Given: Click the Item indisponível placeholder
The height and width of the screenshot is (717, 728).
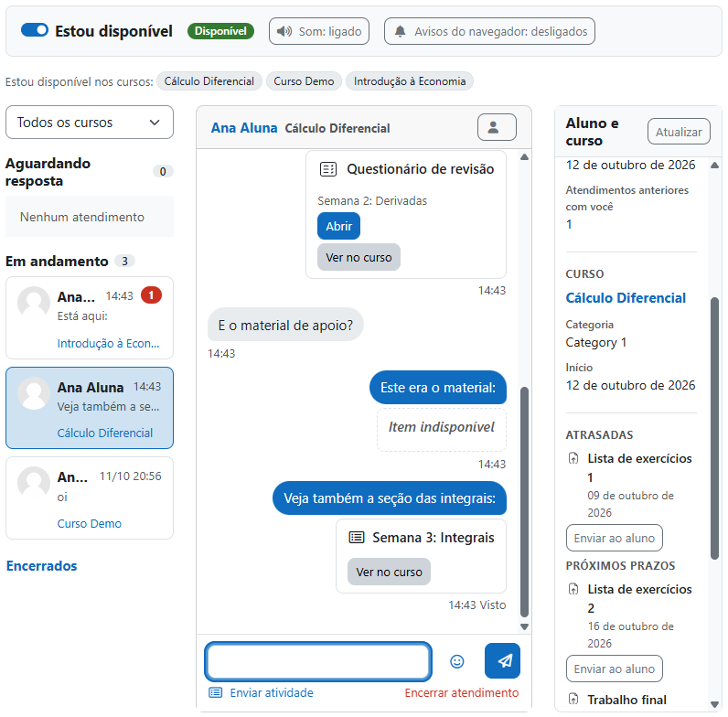Looking at the screenshot, I should [x=442, y=429].
